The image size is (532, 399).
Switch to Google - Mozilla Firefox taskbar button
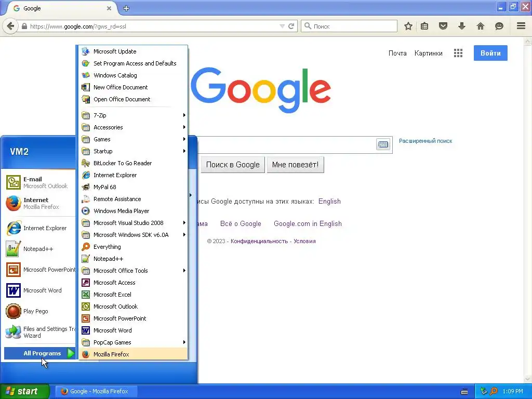[96, 391]
